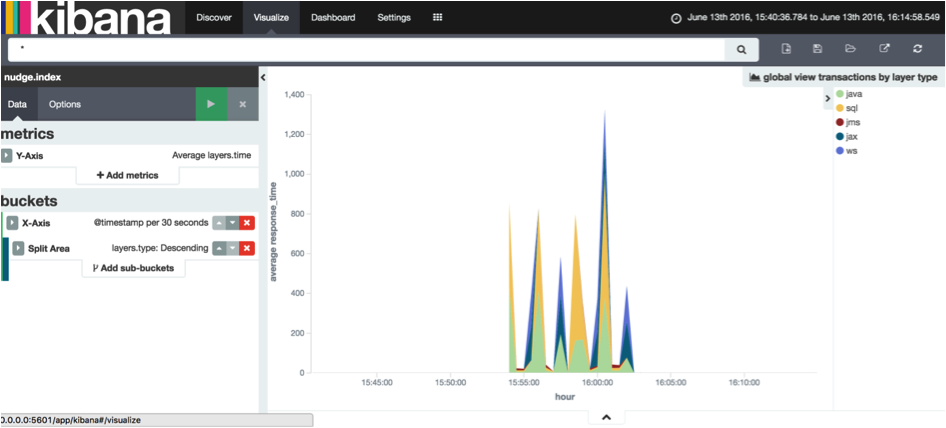
Task: Click the sql legend color dot
Action: (840, 108)
